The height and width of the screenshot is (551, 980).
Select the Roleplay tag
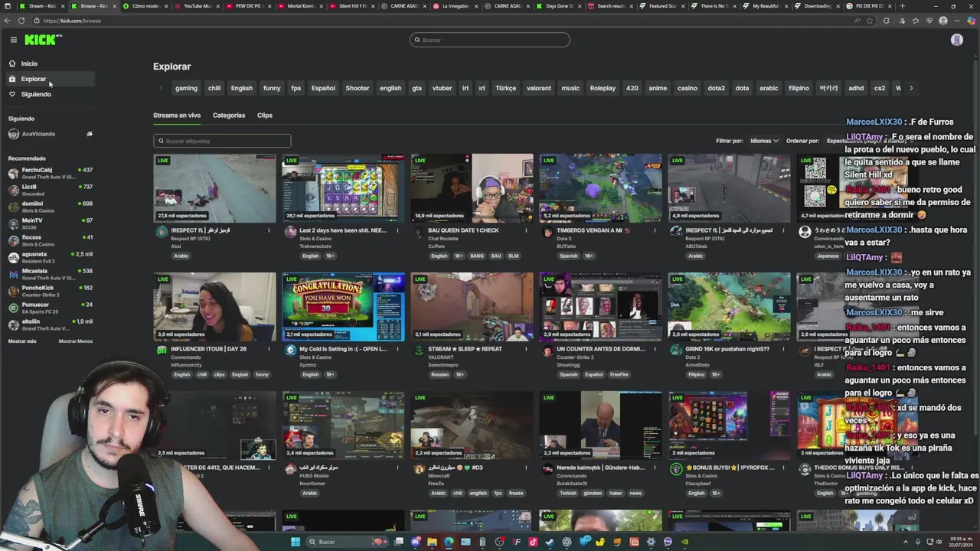[x=603, y=88]
